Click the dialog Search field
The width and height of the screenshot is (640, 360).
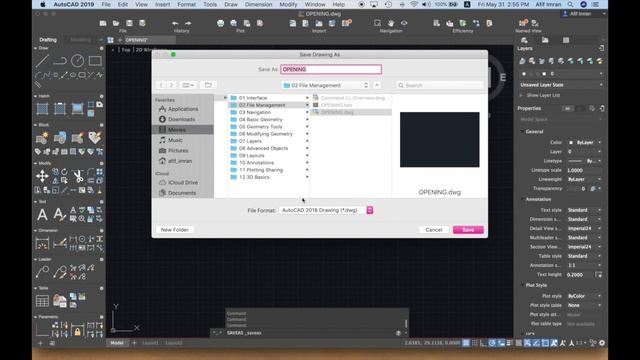click(x=440, y=85)
